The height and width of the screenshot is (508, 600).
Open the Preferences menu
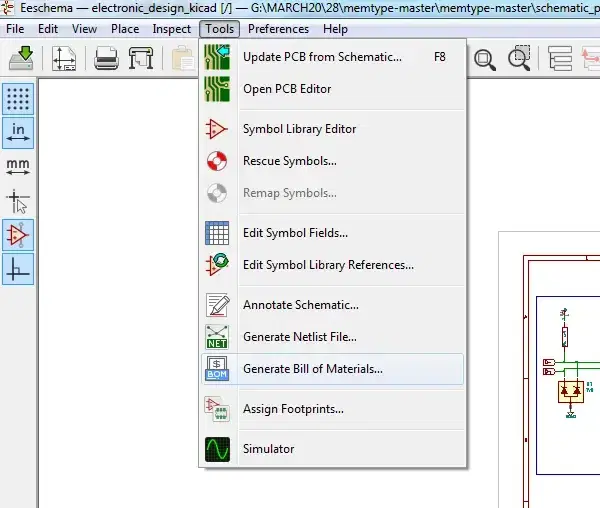pyautogui.click(x=278, y=29)
